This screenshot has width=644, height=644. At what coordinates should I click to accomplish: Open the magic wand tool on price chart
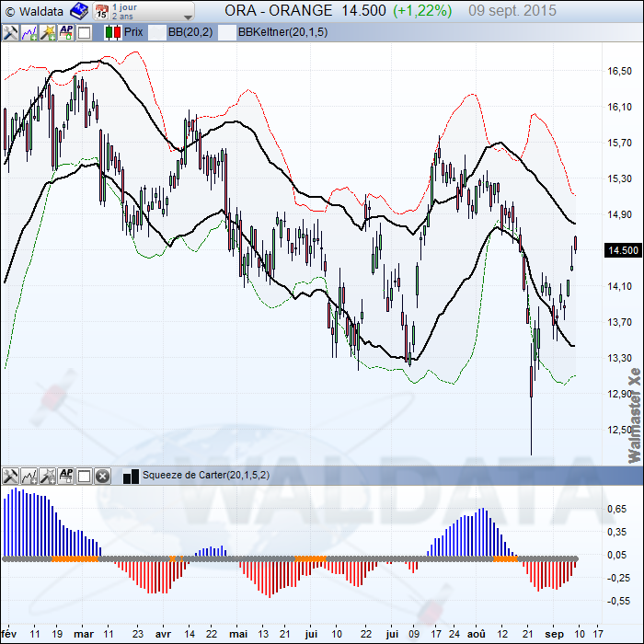click(48, 32)
